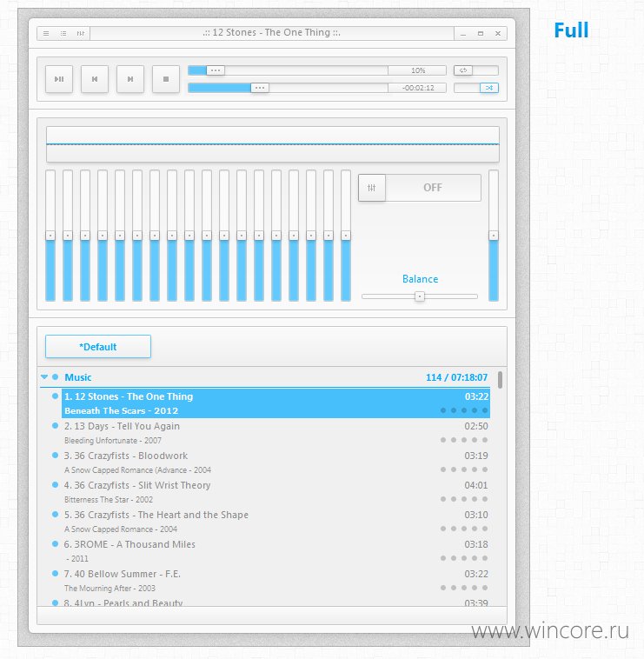Skip to the next track
Screen dimensions: 644x659
click(130, 79)
